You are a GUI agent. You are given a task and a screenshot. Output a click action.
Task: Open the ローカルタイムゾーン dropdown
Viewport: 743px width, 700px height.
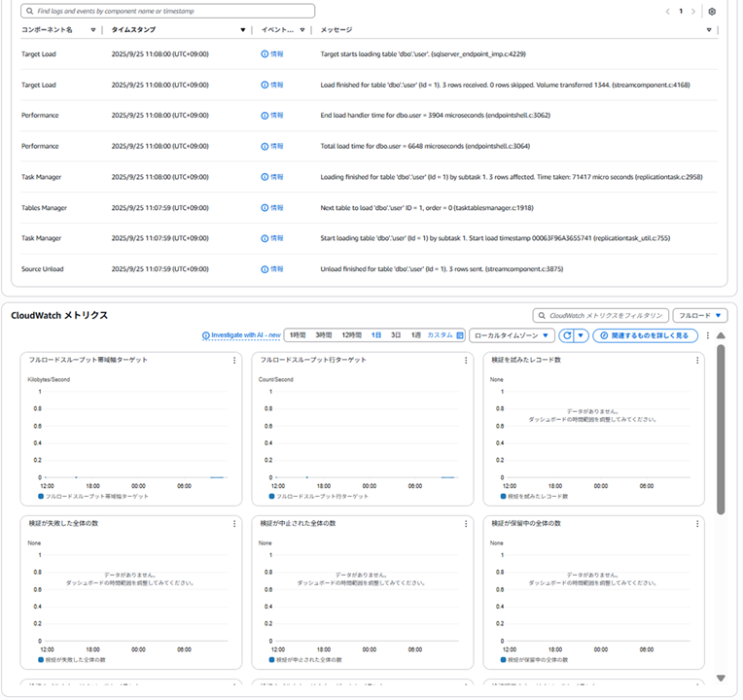click(x=512, y=335)
